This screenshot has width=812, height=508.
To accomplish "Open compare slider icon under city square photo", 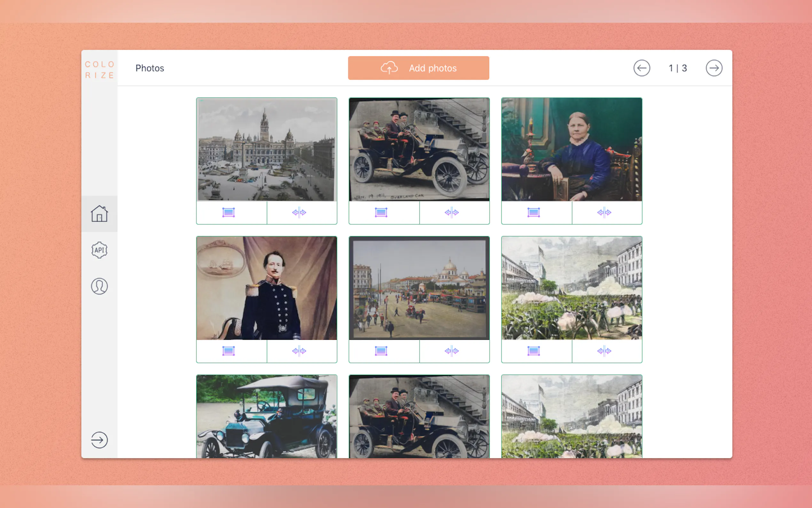I will click(299, 212).
